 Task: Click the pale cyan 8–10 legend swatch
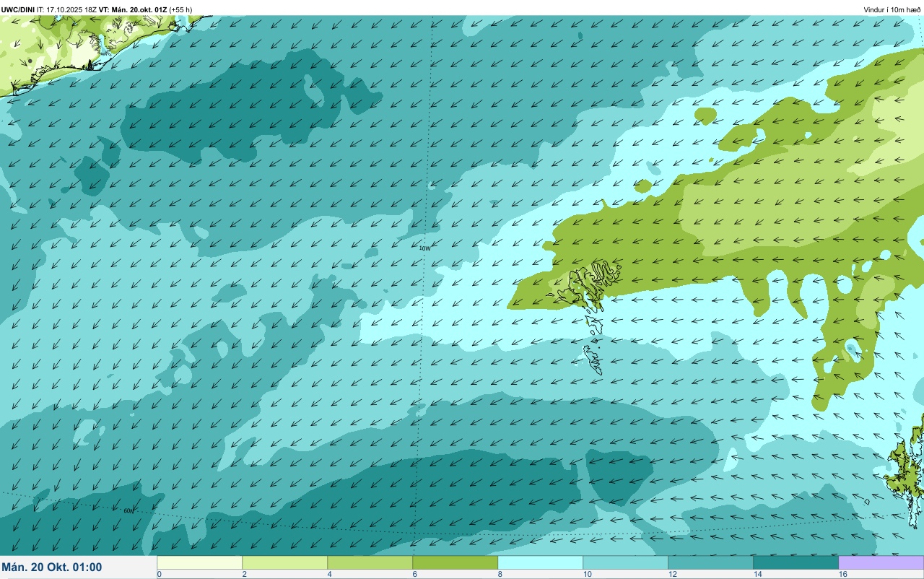click(540, 562)
